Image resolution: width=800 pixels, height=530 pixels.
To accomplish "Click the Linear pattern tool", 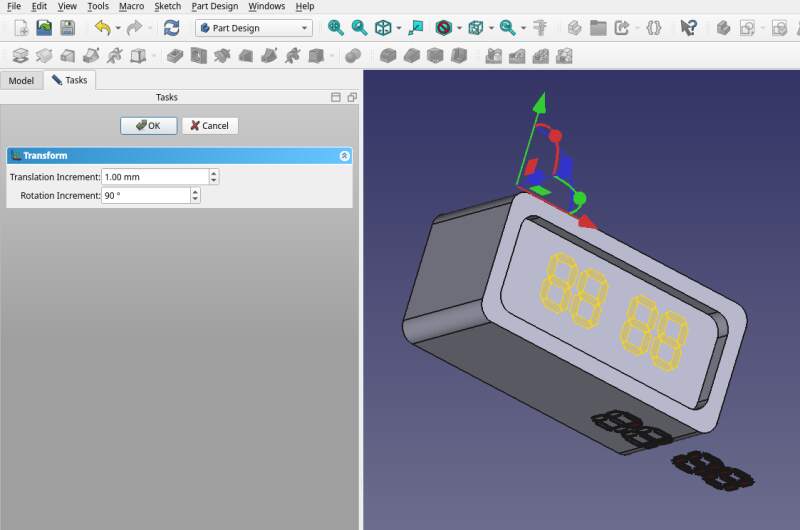I will (517, 56).
